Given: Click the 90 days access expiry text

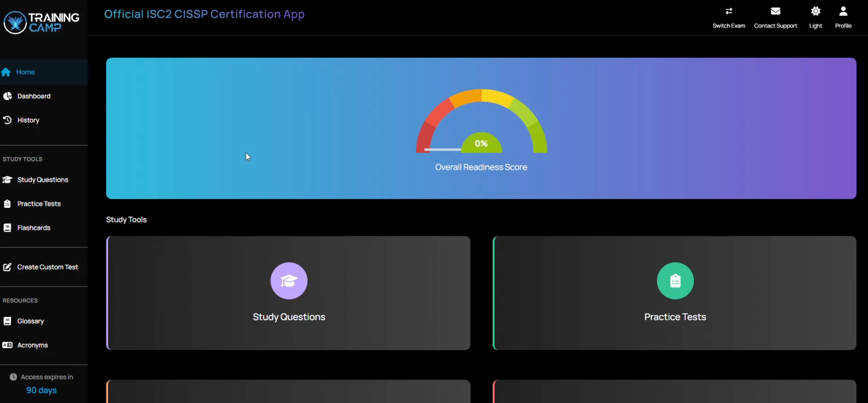Looking at the screenshot, I should pyautogui.click(x=41, y=390).
